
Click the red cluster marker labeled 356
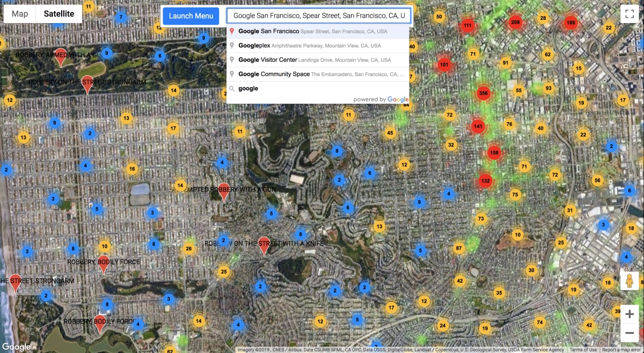[483, 93]
